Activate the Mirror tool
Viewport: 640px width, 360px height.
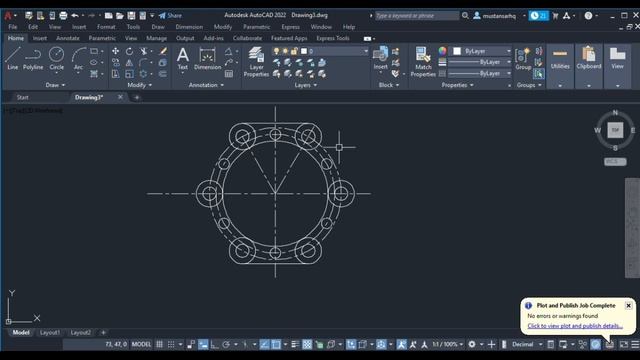(x=129, y=62)
